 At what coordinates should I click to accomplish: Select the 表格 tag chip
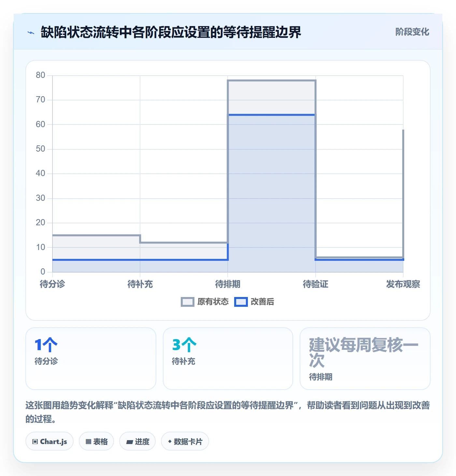pos(96,441)
